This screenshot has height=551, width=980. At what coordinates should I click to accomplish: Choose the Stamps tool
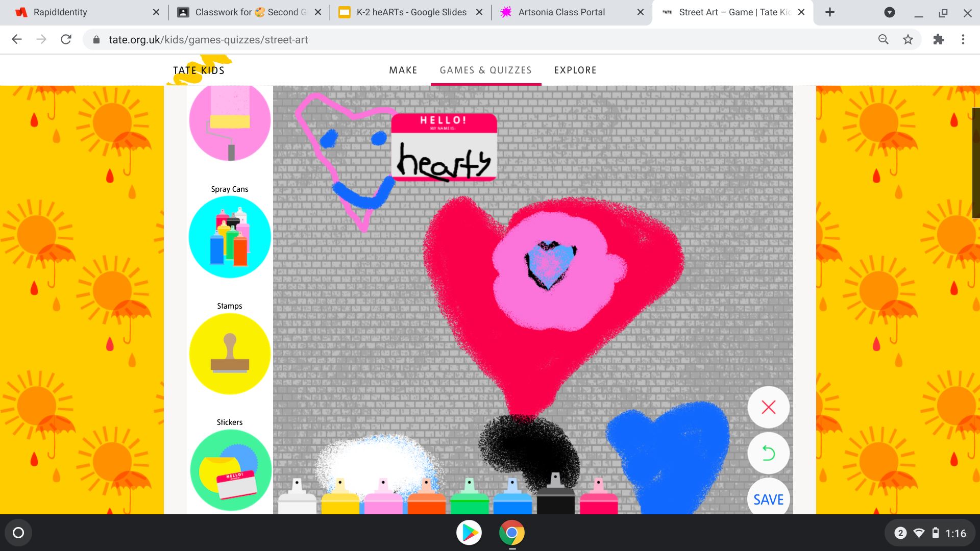(230, 353)
